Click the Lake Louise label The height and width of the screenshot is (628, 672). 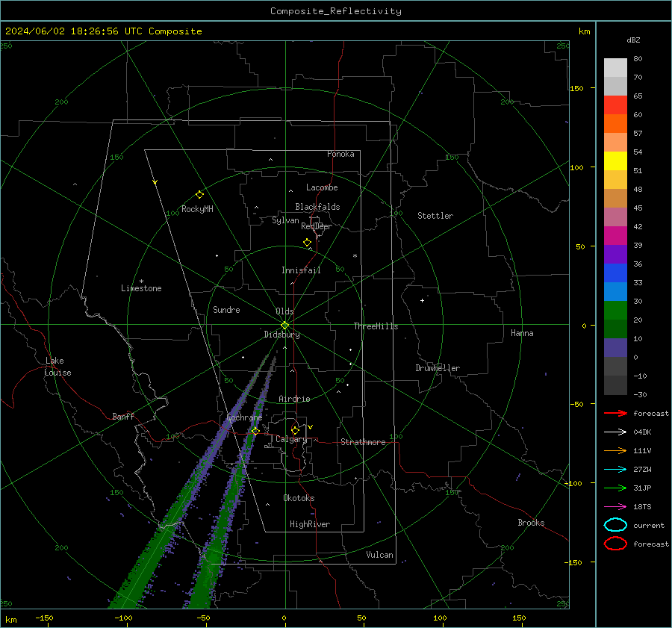(57, 367)
